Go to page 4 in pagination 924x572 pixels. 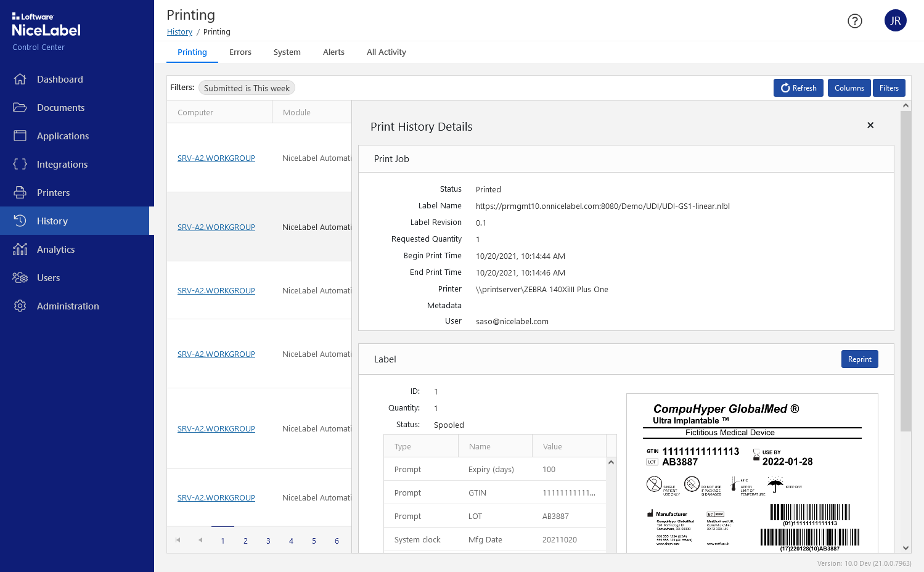(291, 541)
